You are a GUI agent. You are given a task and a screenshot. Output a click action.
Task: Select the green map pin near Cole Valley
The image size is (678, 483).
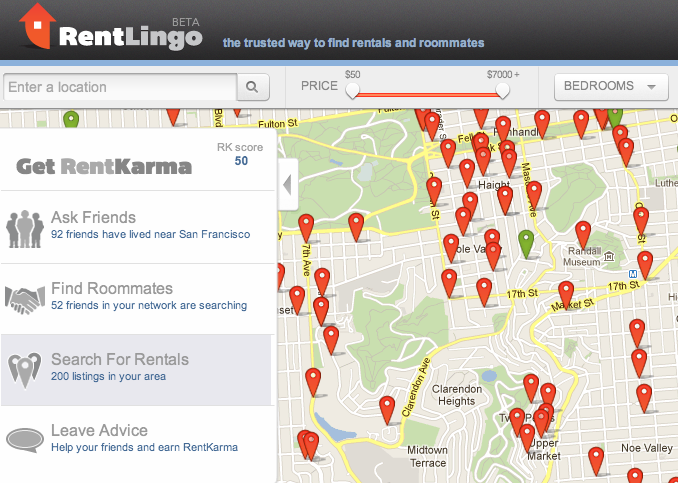click(526, 243)
